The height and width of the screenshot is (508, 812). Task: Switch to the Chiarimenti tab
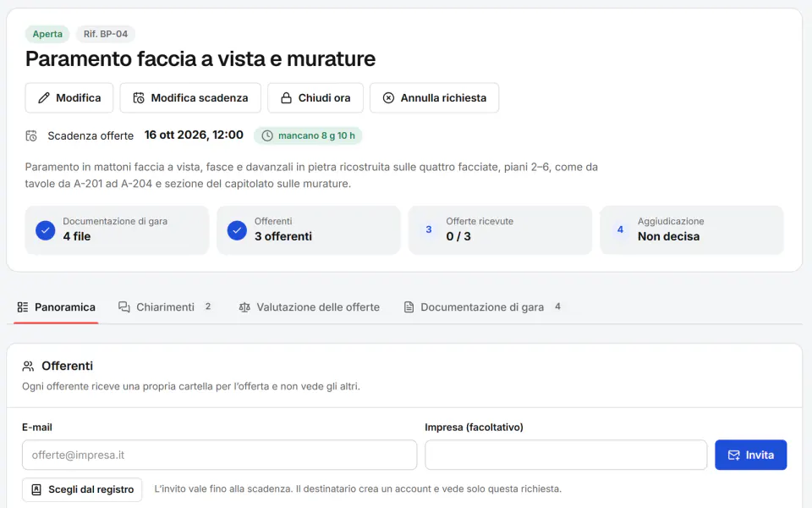tap(165, 307)
